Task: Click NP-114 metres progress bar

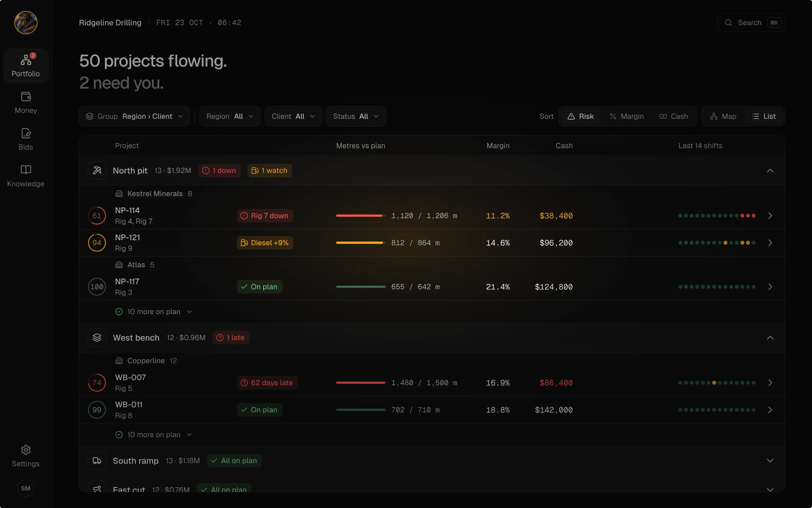Action: [361, 216]
